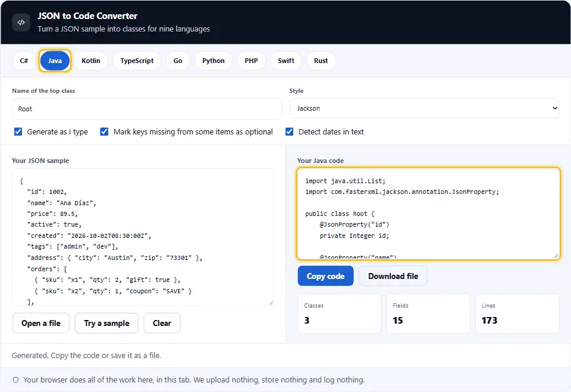571x392 pixels.
Task: Click the "created" timestamp JSON line
Action: [89, 236]
